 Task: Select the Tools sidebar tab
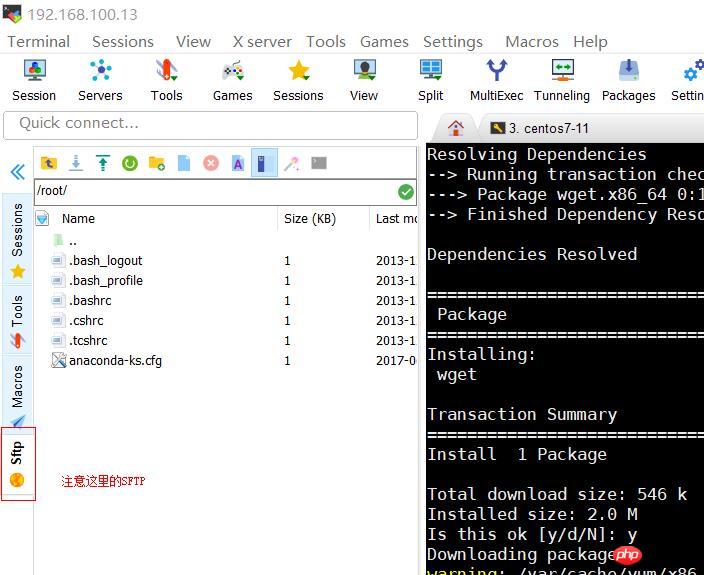17,320
